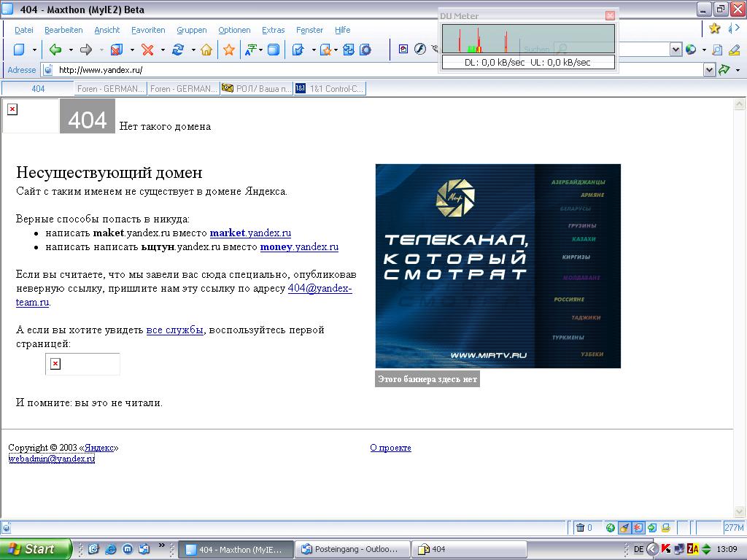Image resolution: width=747 pixels, height=560 pixels.
Task: Open the Datei menu
Action: click(x=24, y=29)
